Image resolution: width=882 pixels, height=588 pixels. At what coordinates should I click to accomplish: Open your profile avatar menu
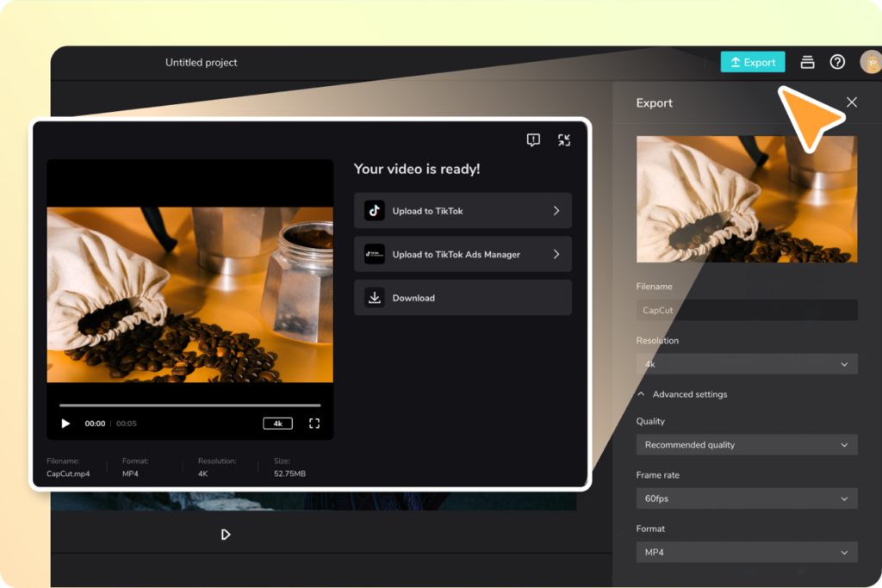[869, 61]
